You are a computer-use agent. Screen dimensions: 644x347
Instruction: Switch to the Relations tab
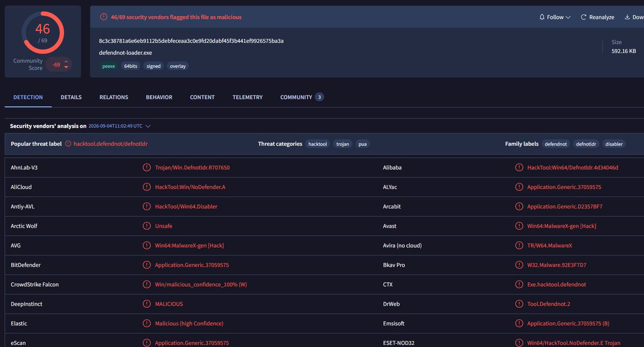coord(114,97)
